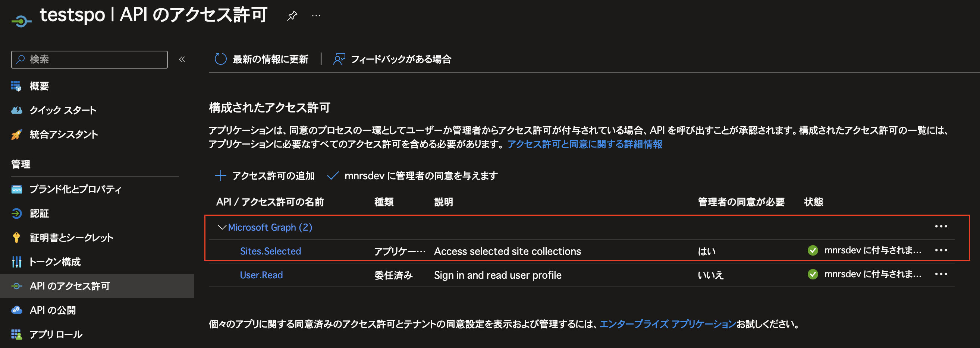Open the Sites.Selected permission link
The height and width of the screenshot is (348, 980).
click(270, 251)
